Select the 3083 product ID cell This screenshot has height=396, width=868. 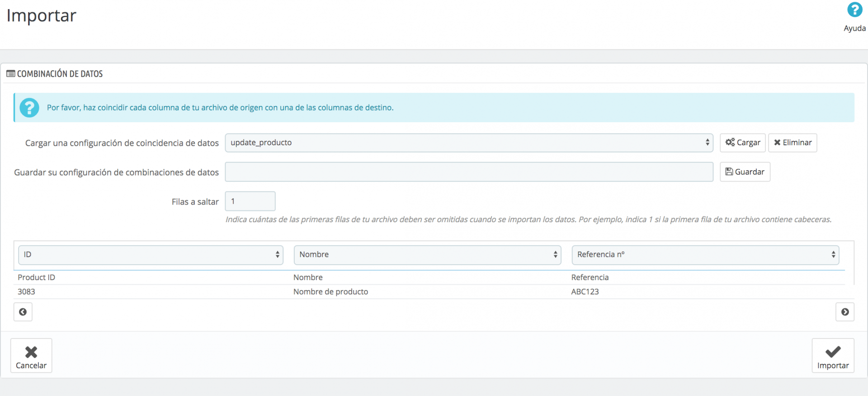[26, 292]
